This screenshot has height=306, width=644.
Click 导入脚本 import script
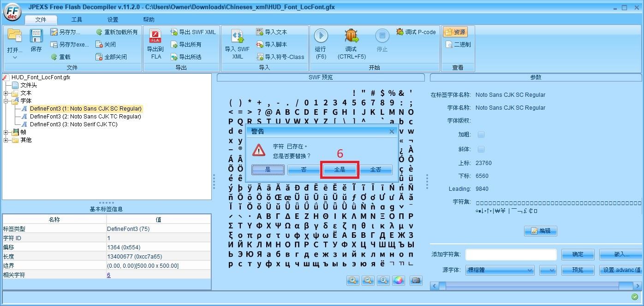(272, 45)
